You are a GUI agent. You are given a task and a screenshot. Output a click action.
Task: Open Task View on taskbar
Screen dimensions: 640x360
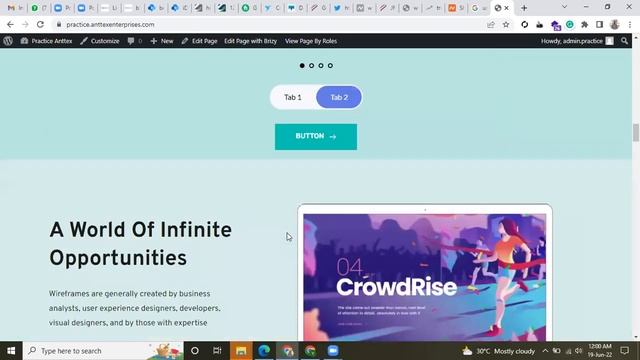(217, 351)
